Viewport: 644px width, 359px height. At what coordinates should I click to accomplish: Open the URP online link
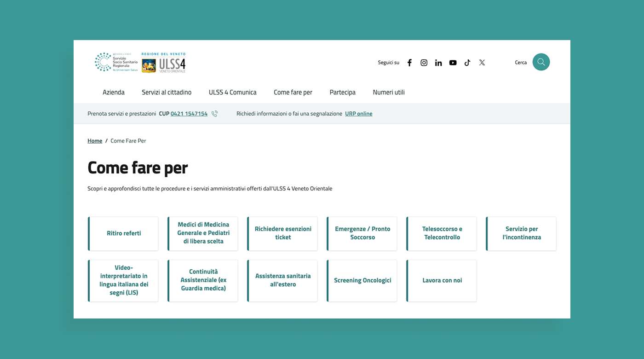[x=359, y=114]
